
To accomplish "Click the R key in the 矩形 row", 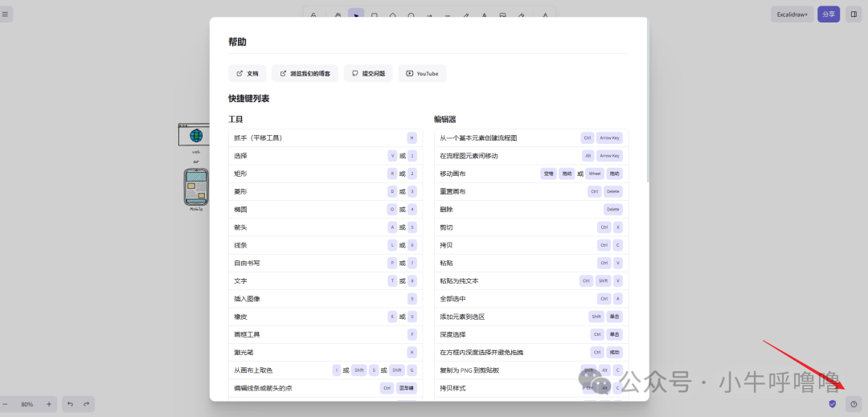I will coord(392,174).
